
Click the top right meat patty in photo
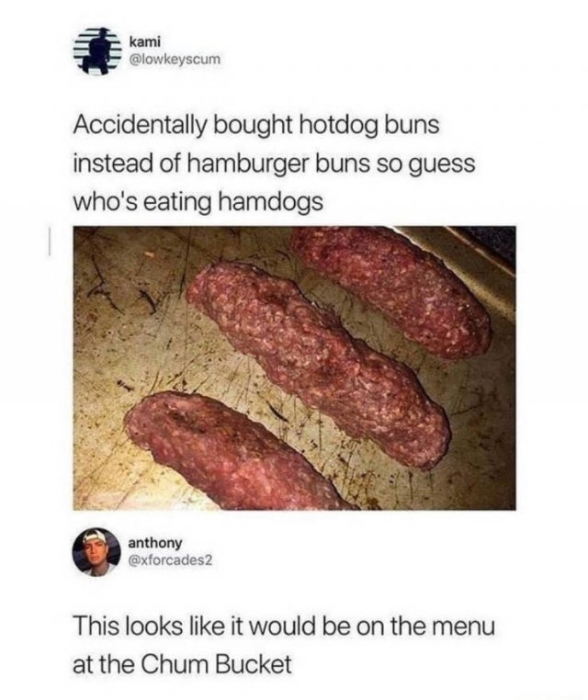(x=390, y=290)
